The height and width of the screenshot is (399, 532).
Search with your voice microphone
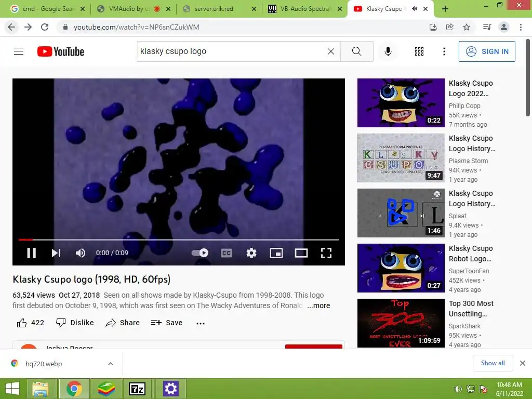click(x=388, y=51)
